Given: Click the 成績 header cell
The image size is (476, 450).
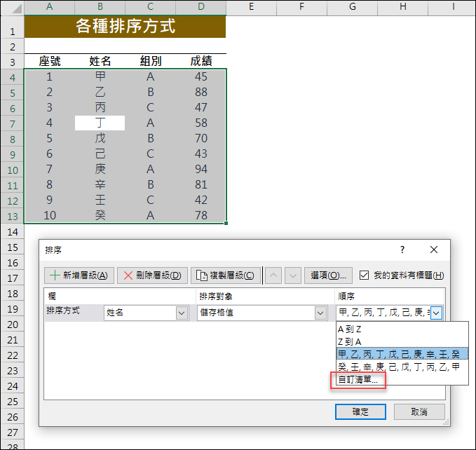Looking at the screenshot, I should pos(201,61).
